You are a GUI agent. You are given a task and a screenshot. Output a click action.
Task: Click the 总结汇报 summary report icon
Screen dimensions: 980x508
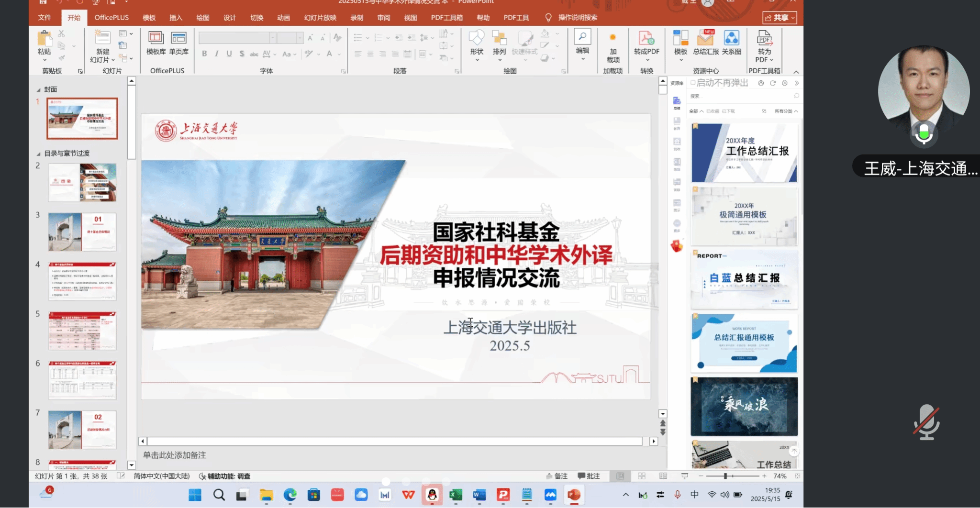click(x=706, y=43)
